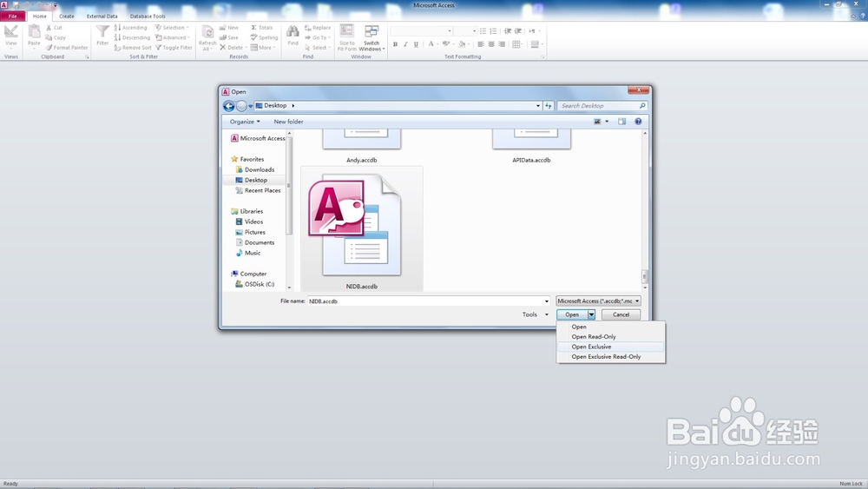Click the Help icon in Open dialog

pyautogui.click(x=638, y=122)
